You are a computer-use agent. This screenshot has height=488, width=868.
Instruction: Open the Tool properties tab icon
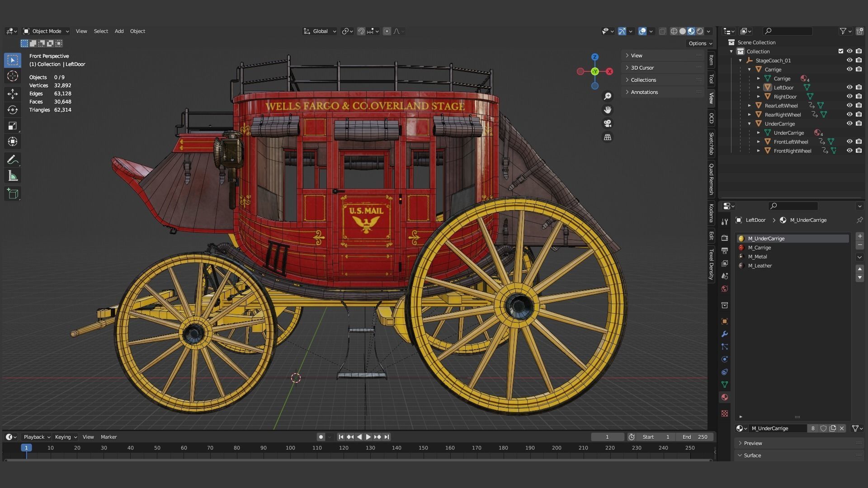coord(725,221)
